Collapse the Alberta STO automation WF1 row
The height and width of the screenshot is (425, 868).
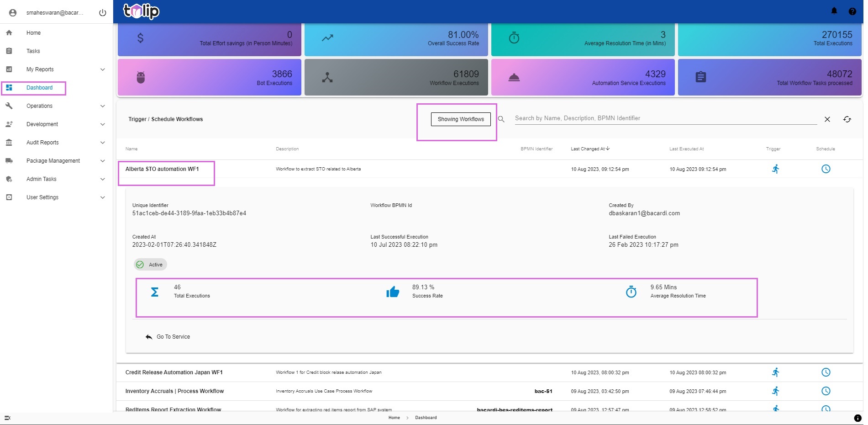(x=489, y=169)
